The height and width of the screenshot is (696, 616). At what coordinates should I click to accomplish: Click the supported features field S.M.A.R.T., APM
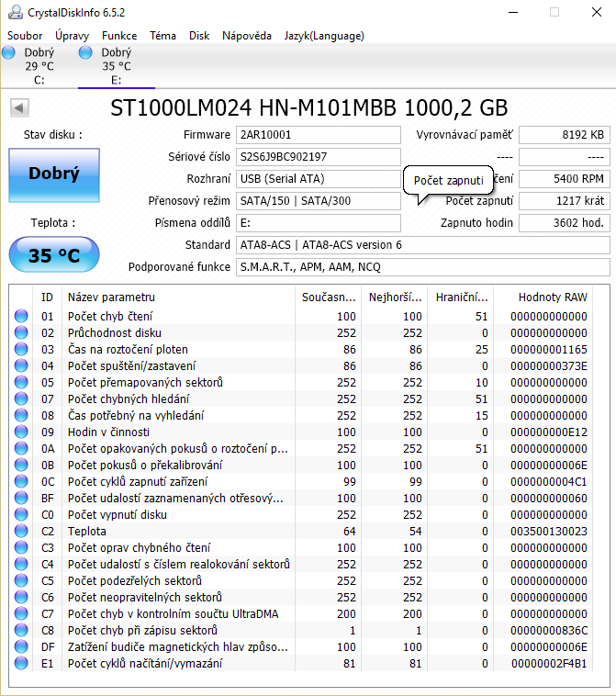(423, 267)
